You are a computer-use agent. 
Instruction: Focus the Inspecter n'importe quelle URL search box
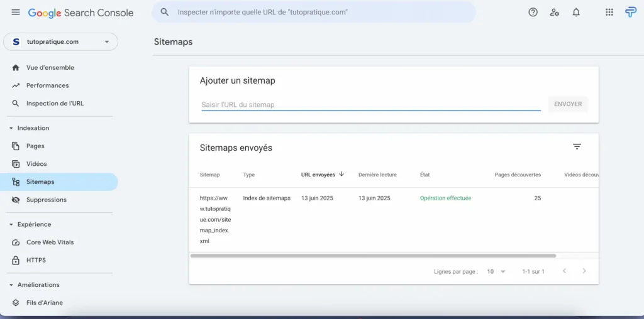tap(314, 13)
